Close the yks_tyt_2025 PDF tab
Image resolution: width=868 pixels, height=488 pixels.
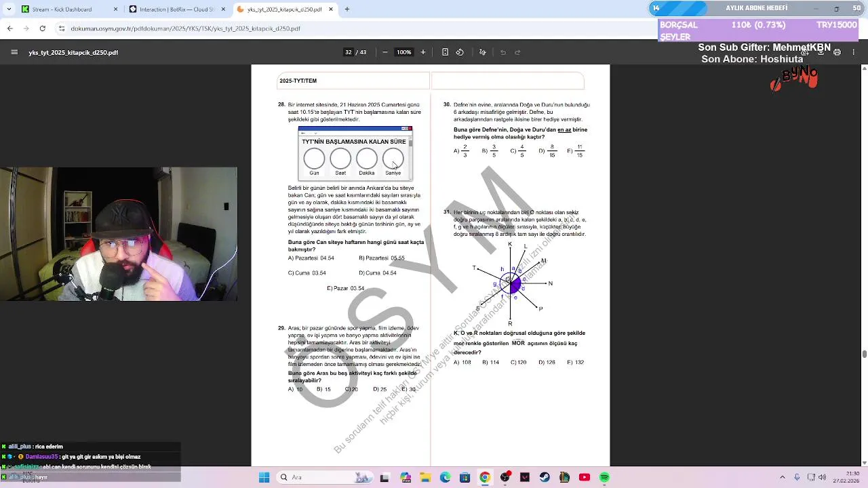[331, 9]
